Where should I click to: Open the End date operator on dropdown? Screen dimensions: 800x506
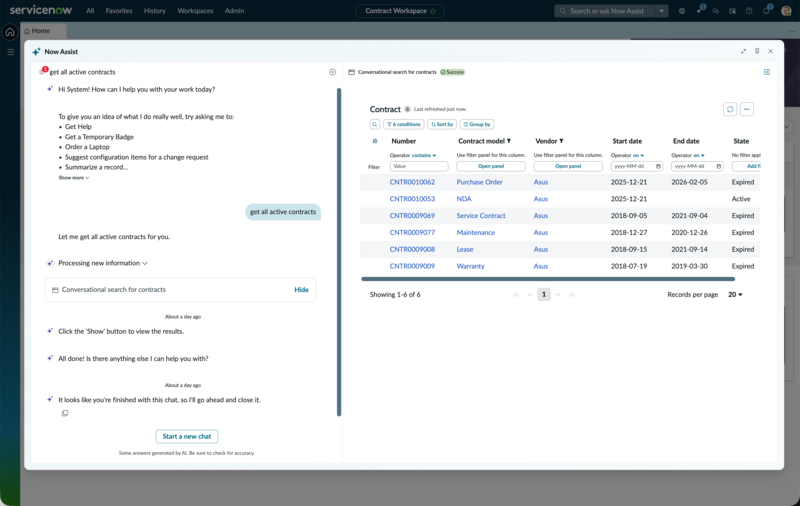pyautogui.click(x=699, y=155)
